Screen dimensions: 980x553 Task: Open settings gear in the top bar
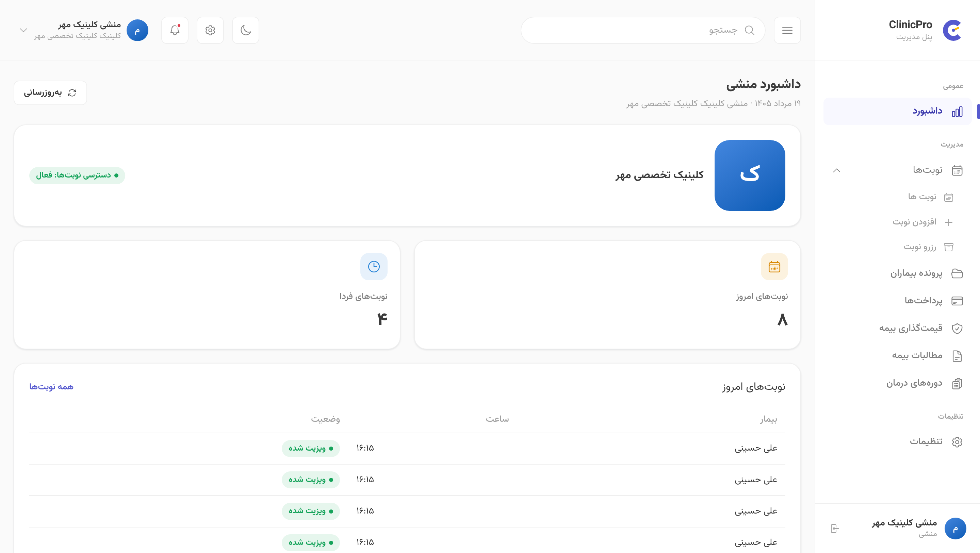pos(210,30)
